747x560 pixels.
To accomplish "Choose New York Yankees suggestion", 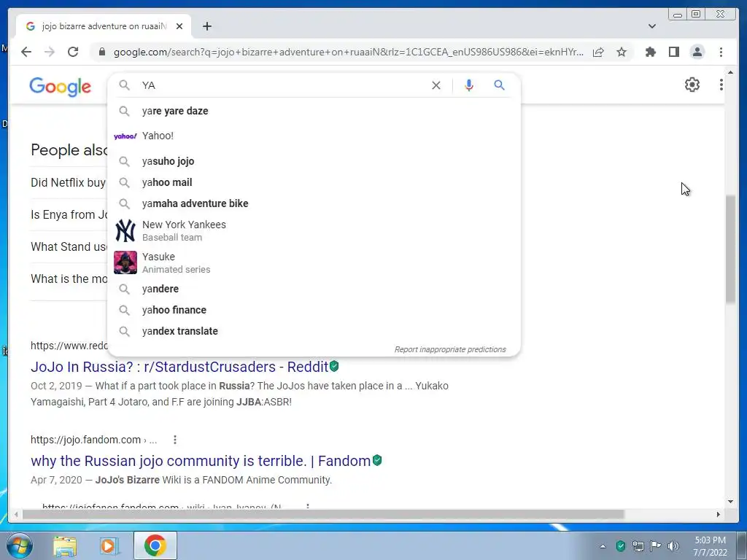I will [314, 230].
